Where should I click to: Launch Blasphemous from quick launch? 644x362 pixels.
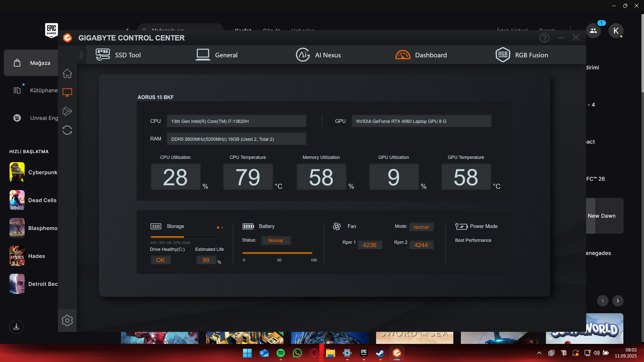[33, 228]
